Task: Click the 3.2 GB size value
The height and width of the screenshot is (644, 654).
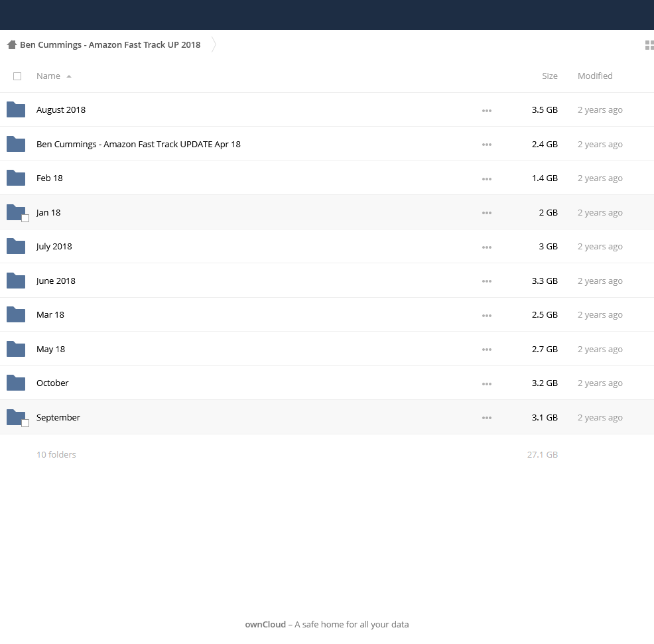Action: click(545, 383)
